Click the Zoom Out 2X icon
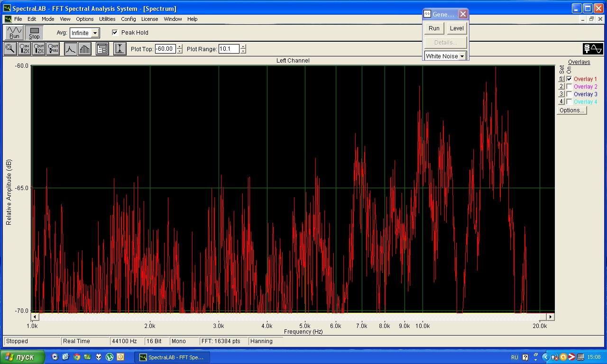The image size is (607, 364). pyautogui.click(x=39, y=49)
